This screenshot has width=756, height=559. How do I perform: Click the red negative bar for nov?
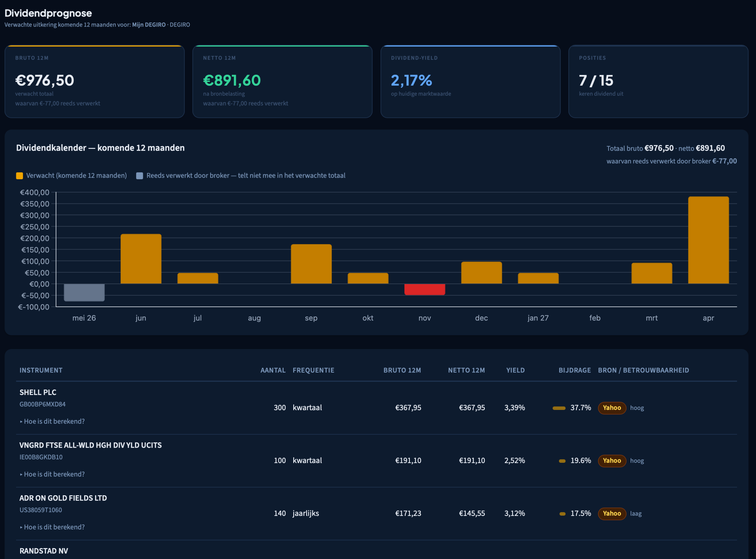425,289
